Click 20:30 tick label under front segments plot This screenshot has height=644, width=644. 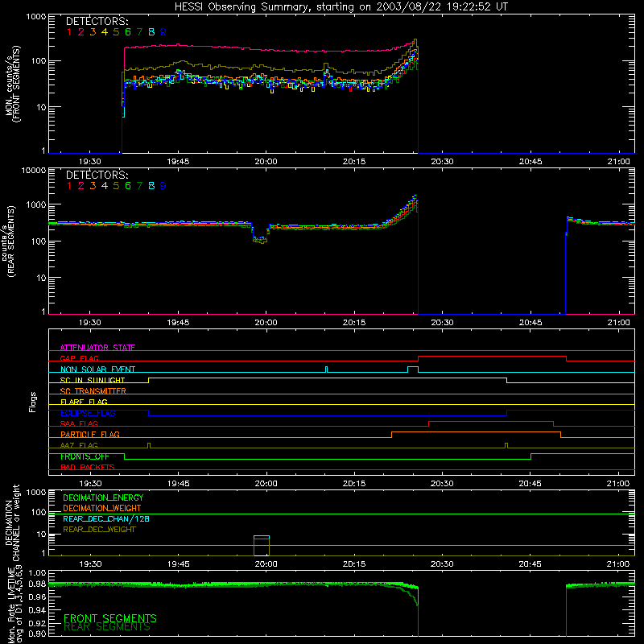(x=442, y=162)
